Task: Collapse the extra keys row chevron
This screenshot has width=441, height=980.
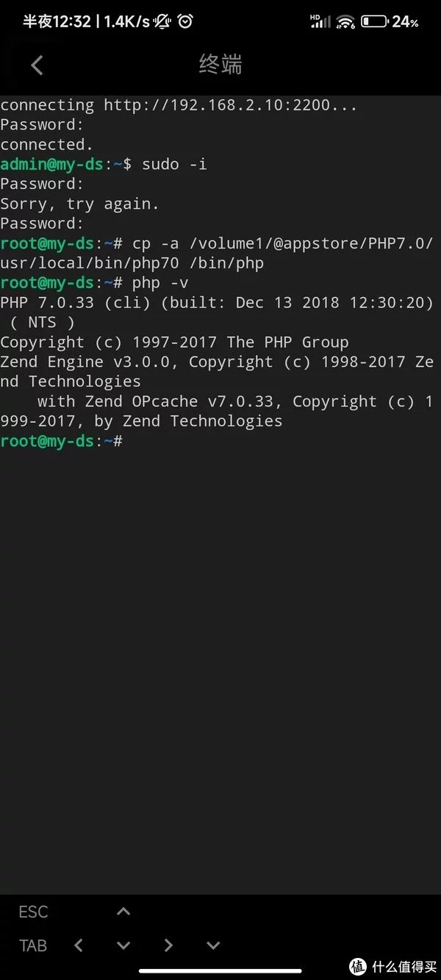Action: [x=213, y=945]
